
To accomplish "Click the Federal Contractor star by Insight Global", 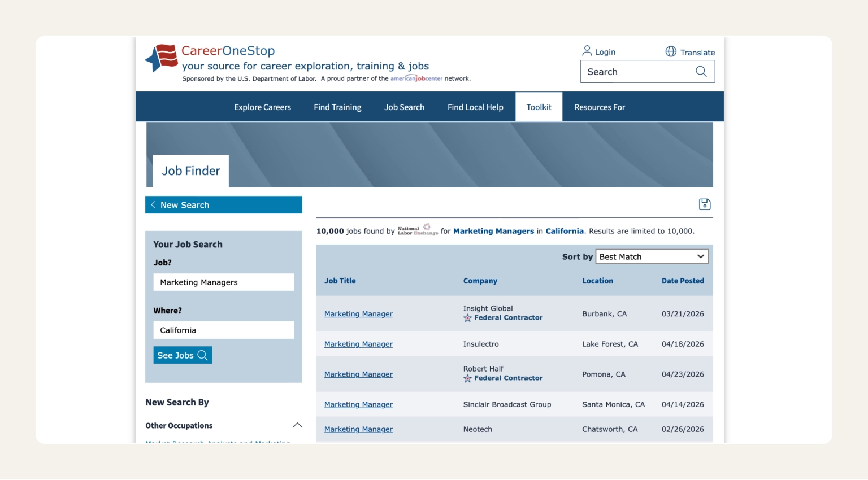I will point(467,318).
